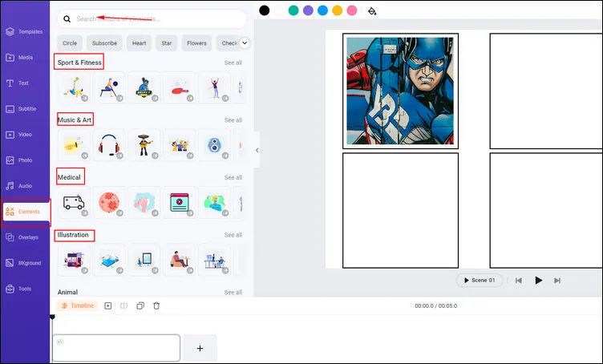The height and width of the screenshot is (364, 603).
Task: Pick the blue color swatch
Action: (x=322, y=10)
